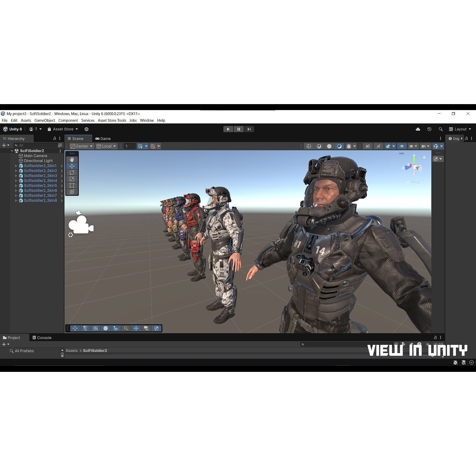Click status bar crossed-layers icon
The height and width of the screenshot is (476, 476).
pyautogui.click(x=464, y=362)
